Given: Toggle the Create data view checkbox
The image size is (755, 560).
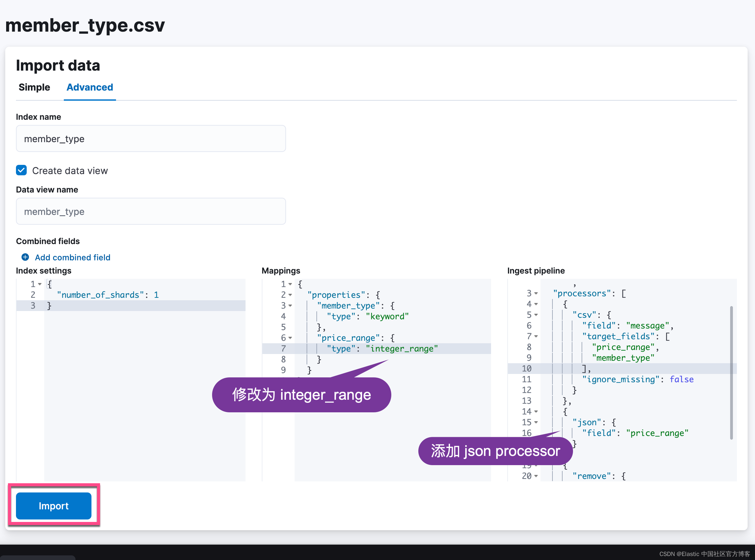Looking at the screenshot, I should [21, 170].
